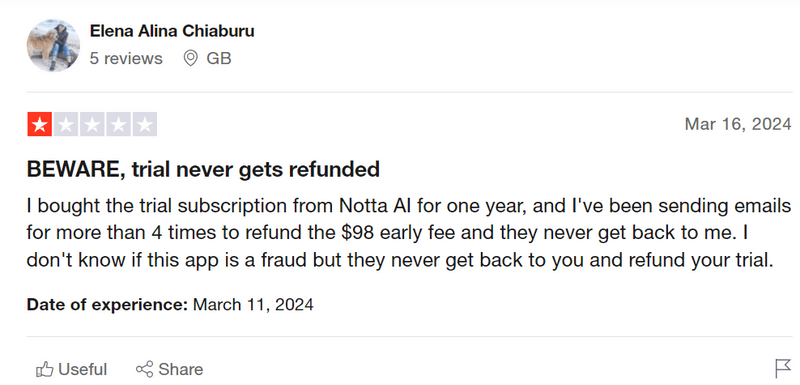
Task: Open the 'BEWARE, trial never gets refunded' title
Action: click(x=203, y=169)
